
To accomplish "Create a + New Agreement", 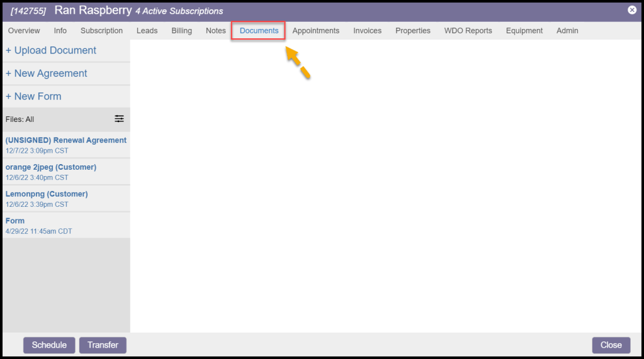I will [x=47, y=74].
